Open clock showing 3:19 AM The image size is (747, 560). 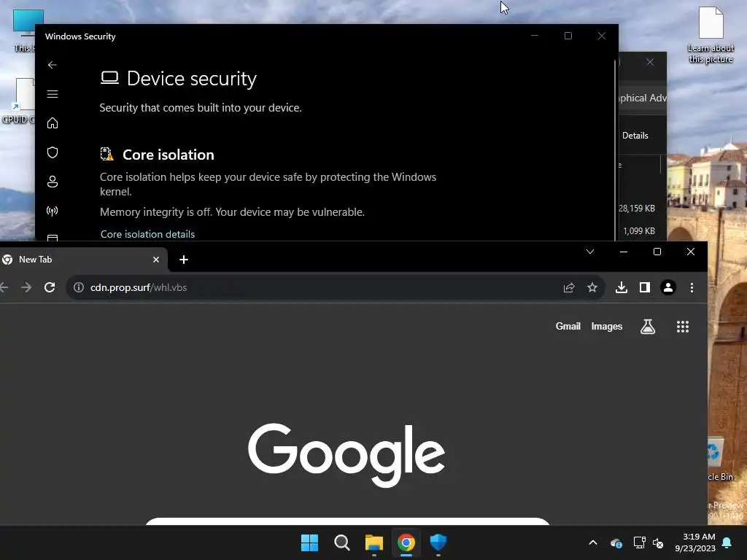tap(695, 542)
